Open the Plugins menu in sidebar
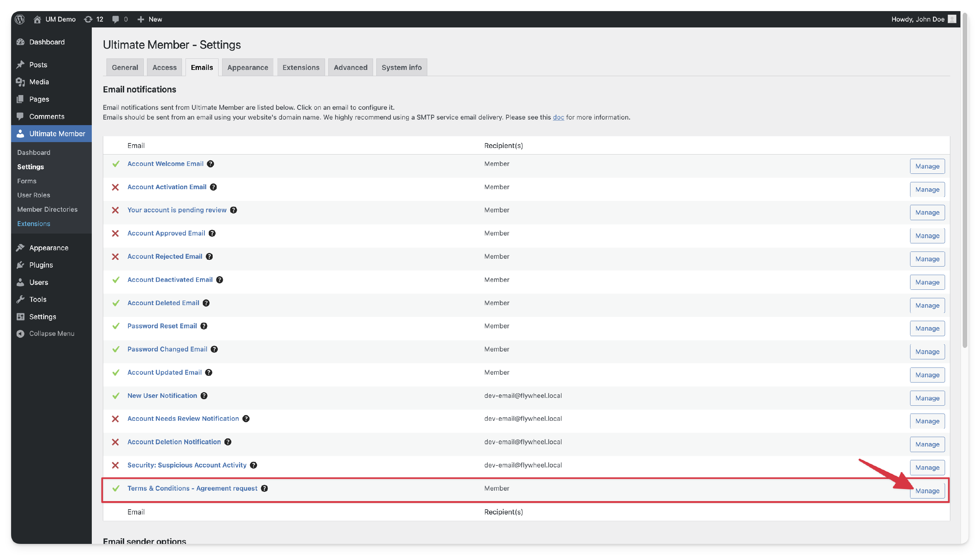This screenshot has height=555, width=980. (41, 265)
